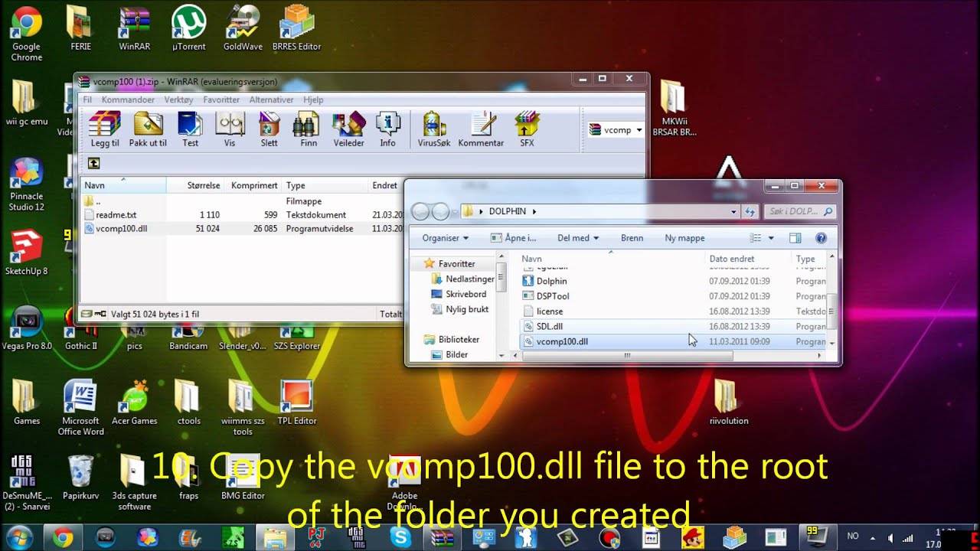Open Google Chrome desktop shortcut
980x551 pixels.
point(26,34)
